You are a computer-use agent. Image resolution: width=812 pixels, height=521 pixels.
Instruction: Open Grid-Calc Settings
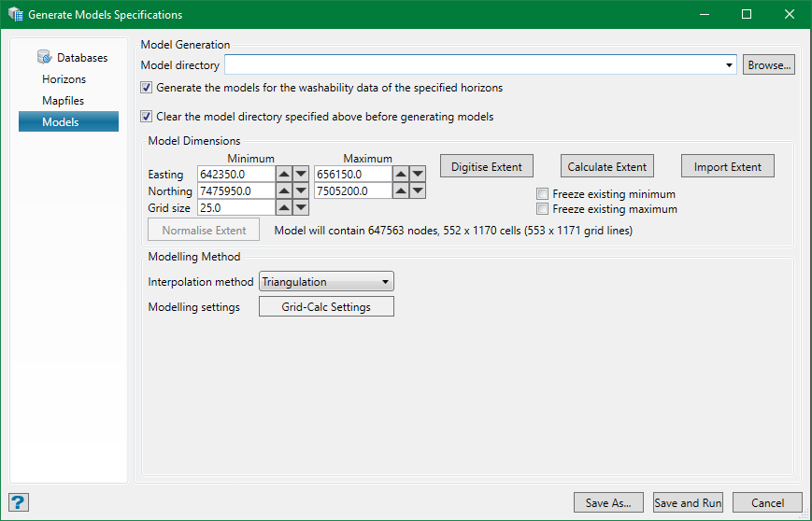(x=326, y=307)
